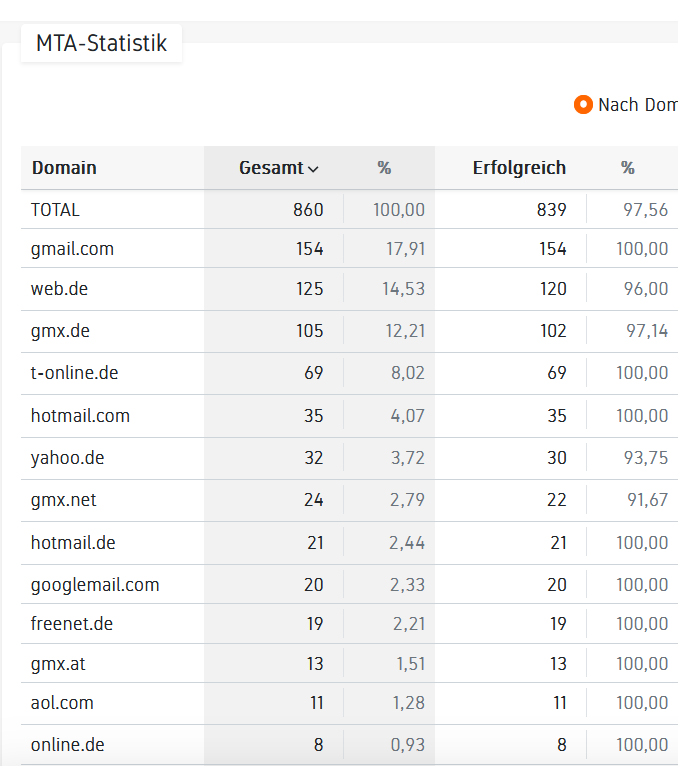
Task: Sort by the Domain column header
Action: (x=64, y=168)
